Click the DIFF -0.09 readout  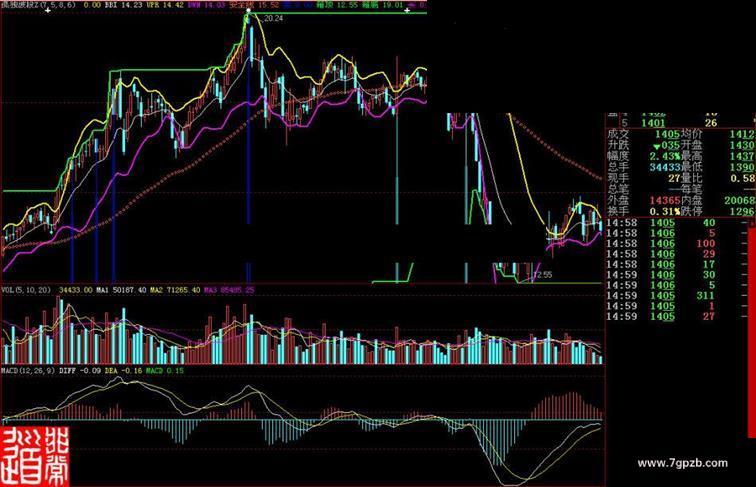pos(80,371)
